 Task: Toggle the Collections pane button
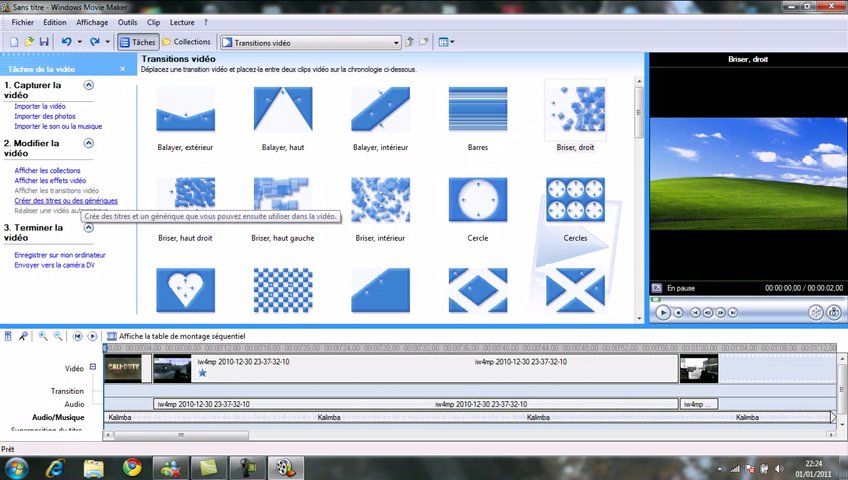(x=187, y=42)
